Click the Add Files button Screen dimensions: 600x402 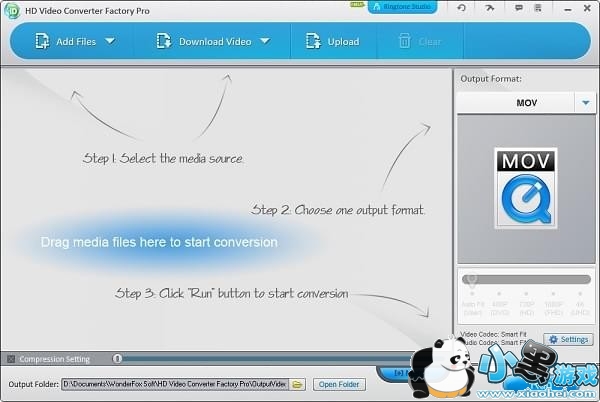(x=65, y=41)
